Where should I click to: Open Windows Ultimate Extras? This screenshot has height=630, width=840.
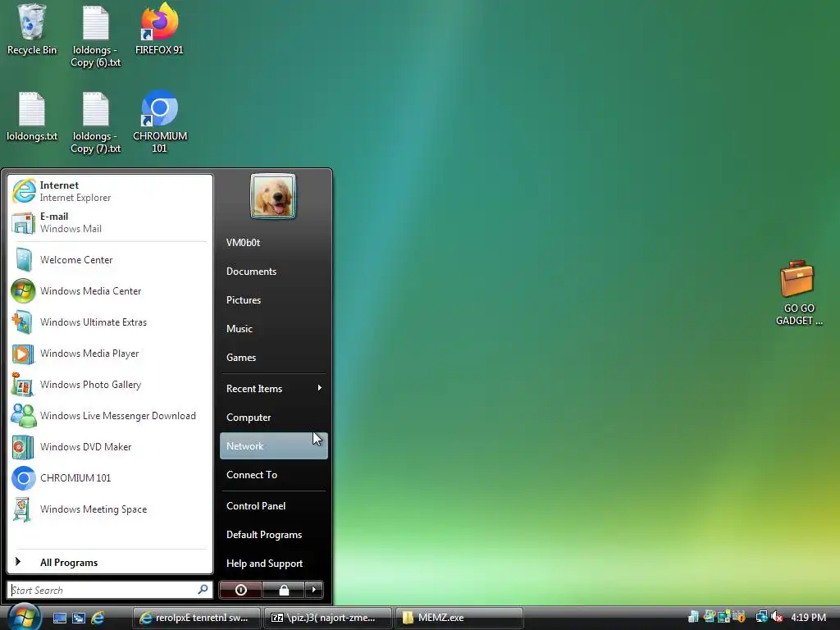(x=110, y=322)
